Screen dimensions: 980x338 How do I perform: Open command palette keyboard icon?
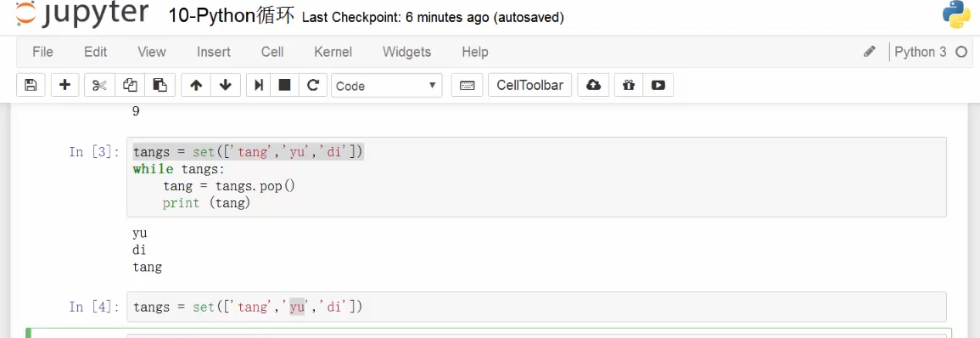point(467,85)
